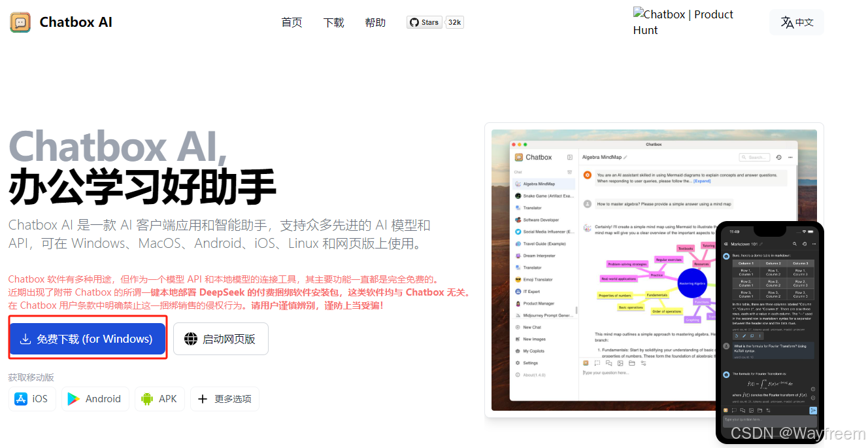Select IT Expert in preview sidebar
The width and height of the screenshot is (868, 448).
tap(544, 292)
